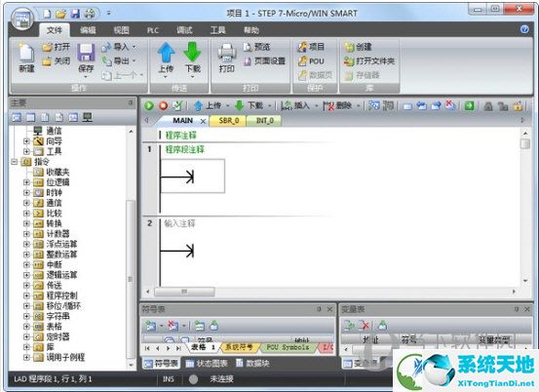Click the editor vertical scrollbar thumb
Image resolution: width=539 pixels, height=392 pixels.
[x=525, y=143]
